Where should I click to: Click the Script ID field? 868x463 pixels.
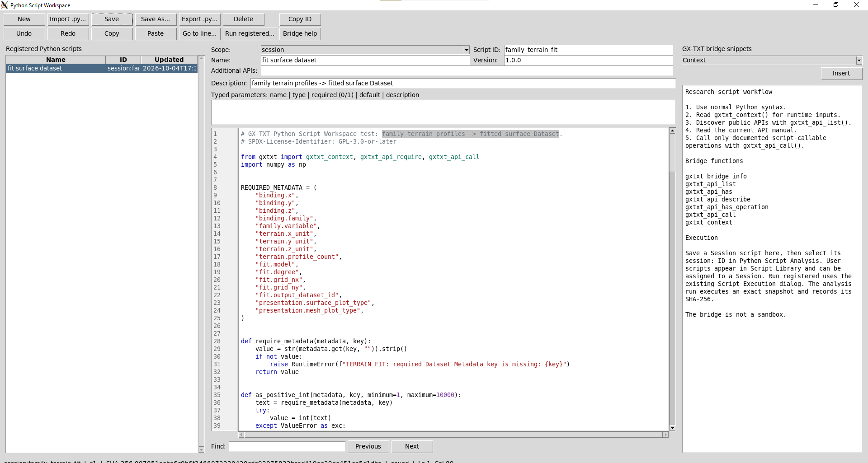(588, 50)
